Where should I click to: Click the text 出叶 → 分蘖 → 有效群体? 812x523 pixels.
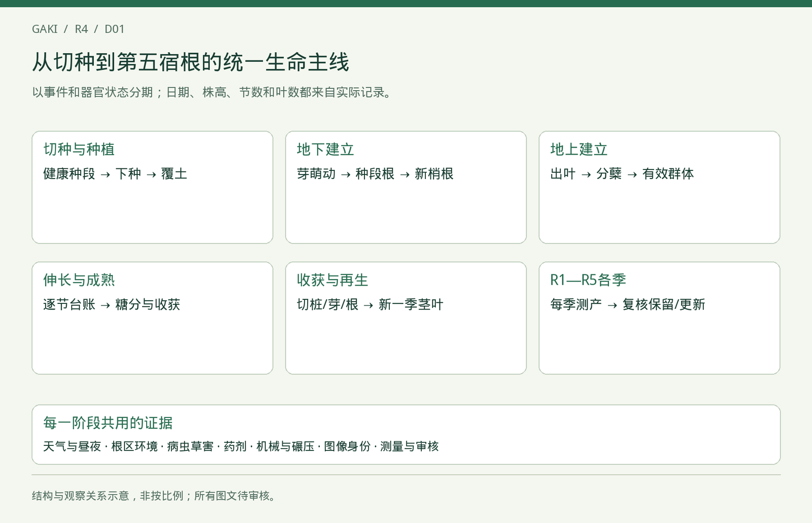[622, 174]
